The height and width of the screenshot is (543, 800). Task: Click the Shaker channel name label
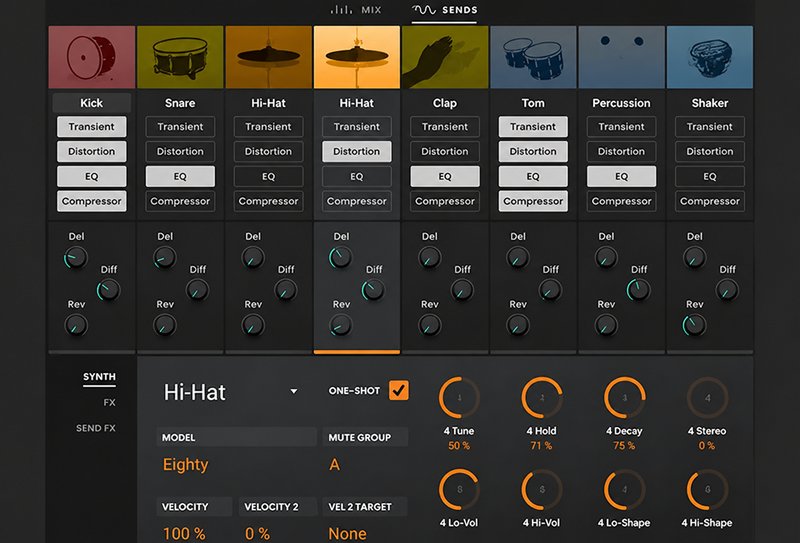pos(710,103)
